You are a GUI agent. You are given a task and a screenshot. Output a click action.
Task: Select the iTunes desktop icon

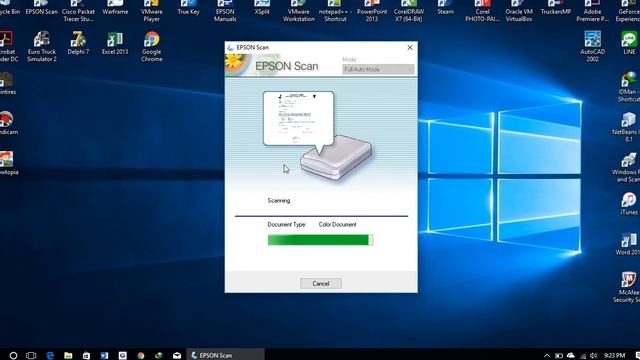click(x=629, y=204)
